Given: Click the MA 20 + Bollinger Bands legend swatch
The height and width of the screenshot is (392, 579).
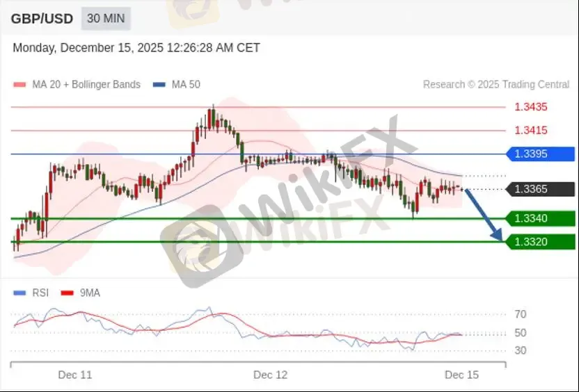Looking at the screenshot, I should coord(19,85).
